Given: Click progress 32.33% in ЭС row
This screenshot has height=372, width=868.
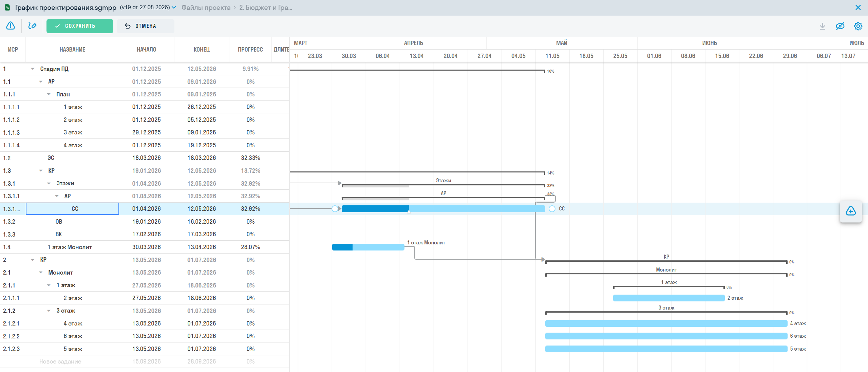Looking at the screenshot, I should click(250, 158).
